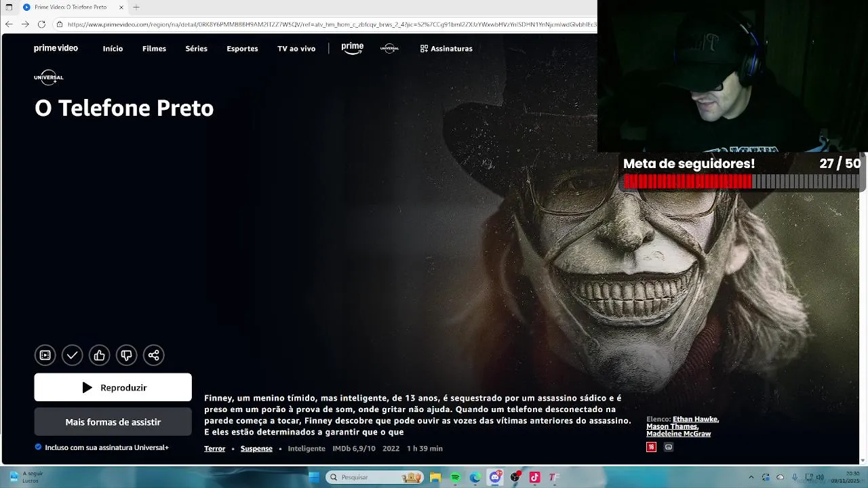The width and height of the screenshot is (868, 488).
Task: Open Discord from taskbar
Action: 495,477
